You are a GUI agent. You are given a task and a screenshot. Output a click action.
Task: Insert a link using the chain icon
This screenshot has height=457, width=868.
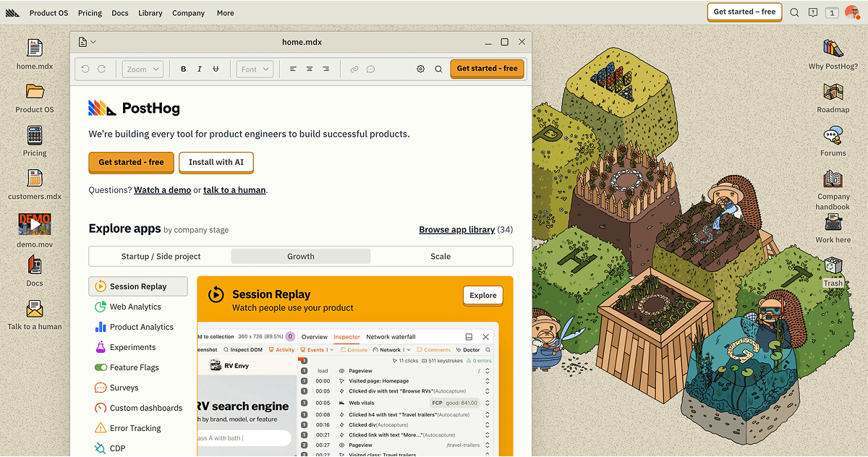click(354, 69)
